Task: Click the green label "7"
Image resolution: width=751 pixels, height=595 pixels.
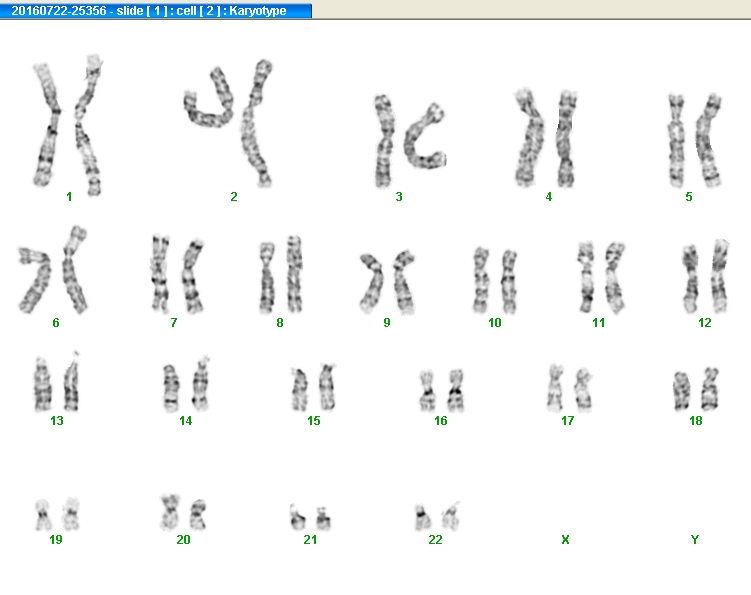Action: tap(174, 323)
